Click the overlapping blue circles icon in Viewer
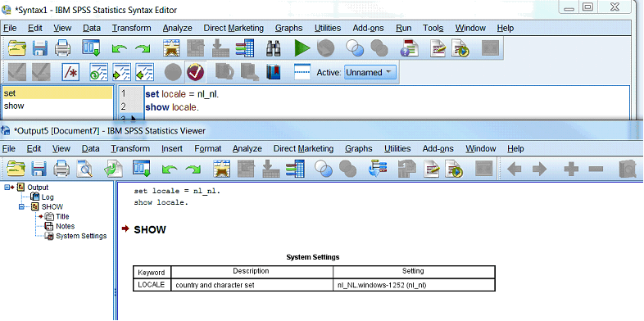Viewport: 644px width, 321px height. (x=324, y=169)
